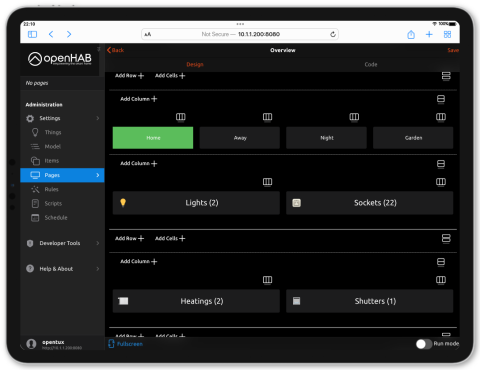Viewport: 480px width, 370px height.
Task: Go back with Safari's back arrow
Action: [51, 34]
